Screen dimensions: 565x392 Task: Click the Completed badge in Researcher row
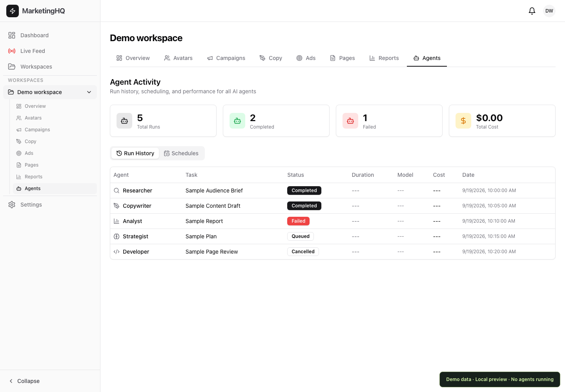pos(304,191)
